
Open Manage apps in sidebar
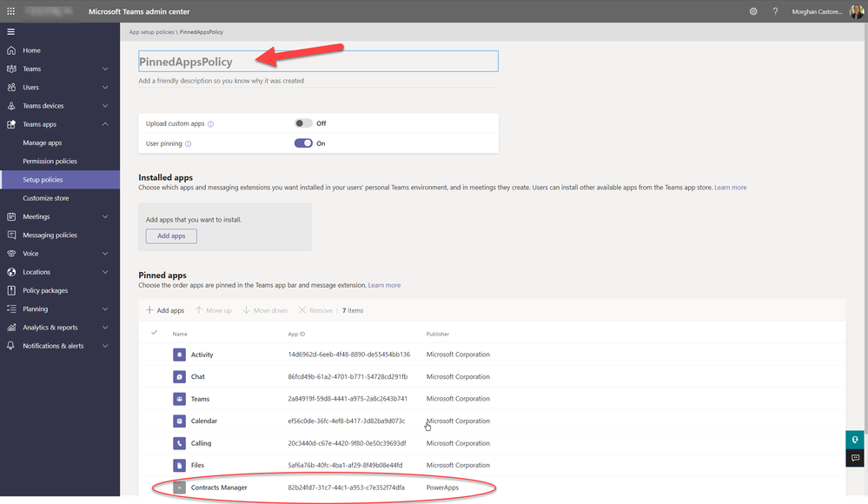tap(42, 143)
